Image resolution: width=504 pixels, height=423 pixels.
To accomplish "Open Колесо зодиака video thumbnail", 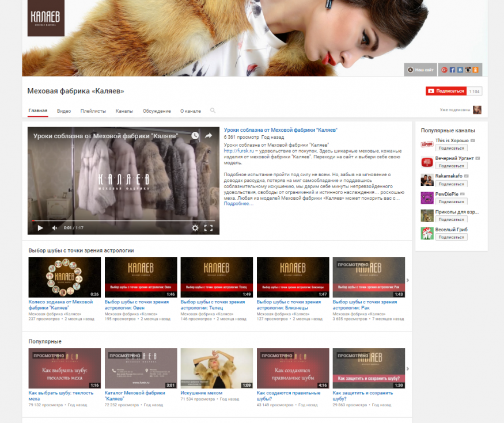I will click(x=65, y=277).
